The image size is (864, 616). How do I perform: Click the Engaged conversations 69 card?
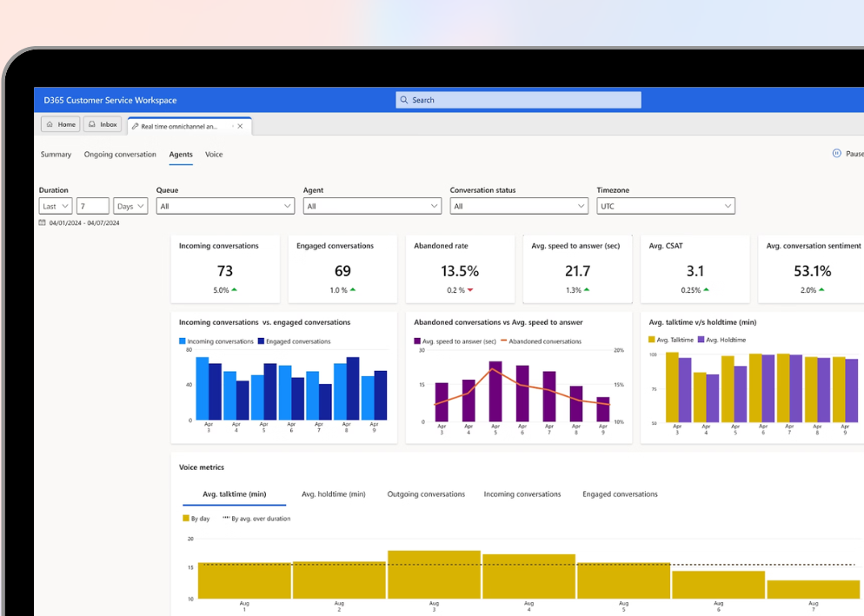point(342,268)
